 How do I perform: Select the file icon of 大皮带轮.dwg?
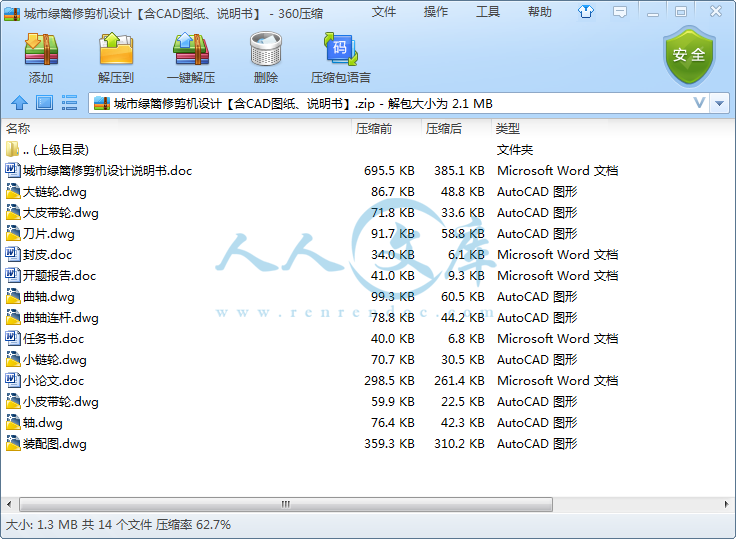coord(13,212)
